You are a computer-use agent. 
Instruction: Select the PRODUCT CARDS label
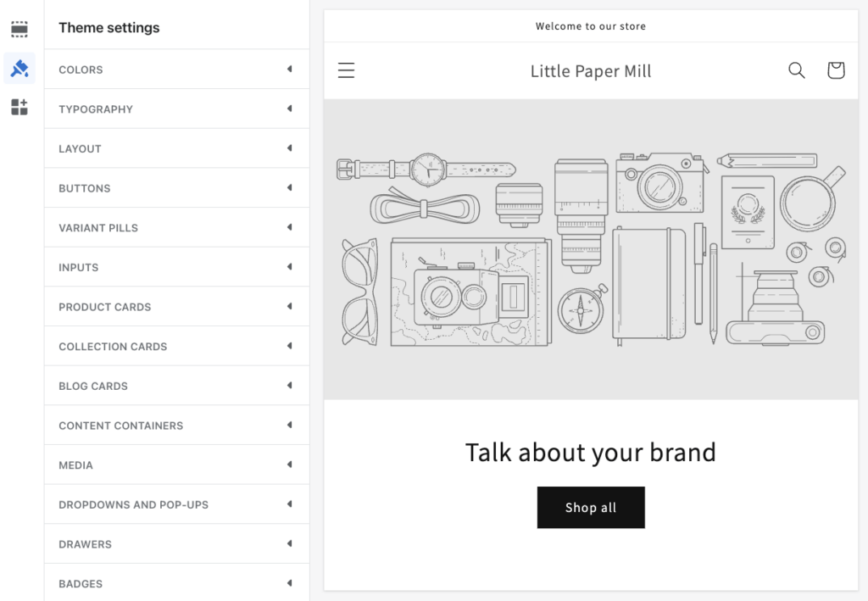coord(104,307)
